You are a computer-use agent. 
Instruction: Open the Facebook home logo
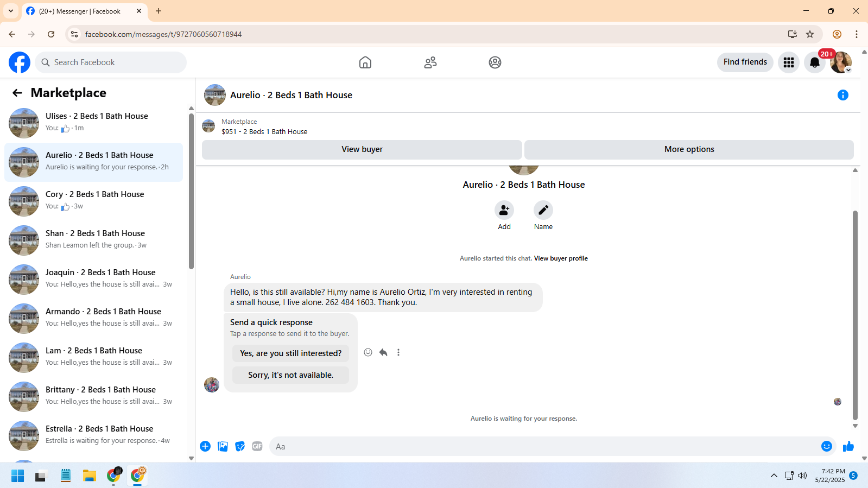point(20,62)
